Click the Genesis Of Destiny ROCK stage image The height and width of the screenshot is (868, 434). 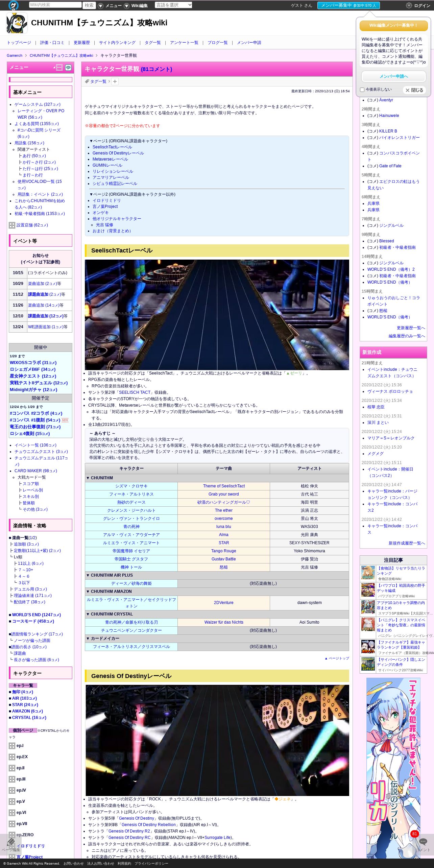[217, 740]
